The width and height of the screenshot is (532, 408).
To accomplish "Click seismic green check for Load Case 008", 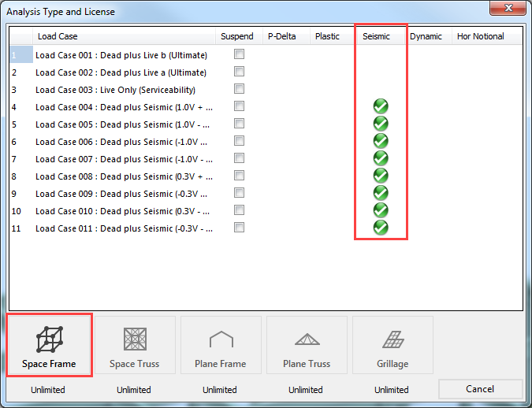I will click(x=381, y=176).
